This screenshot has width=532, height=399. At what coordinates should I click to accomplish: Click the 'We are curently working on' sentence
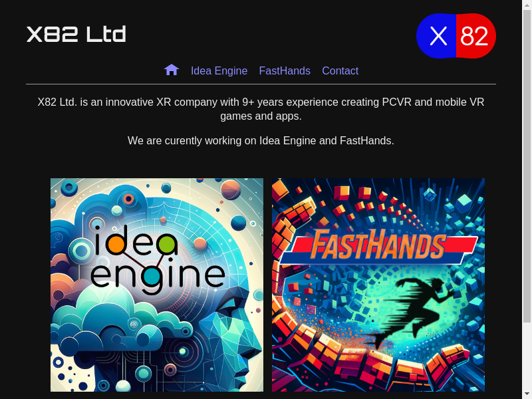(x=261, y=140)
